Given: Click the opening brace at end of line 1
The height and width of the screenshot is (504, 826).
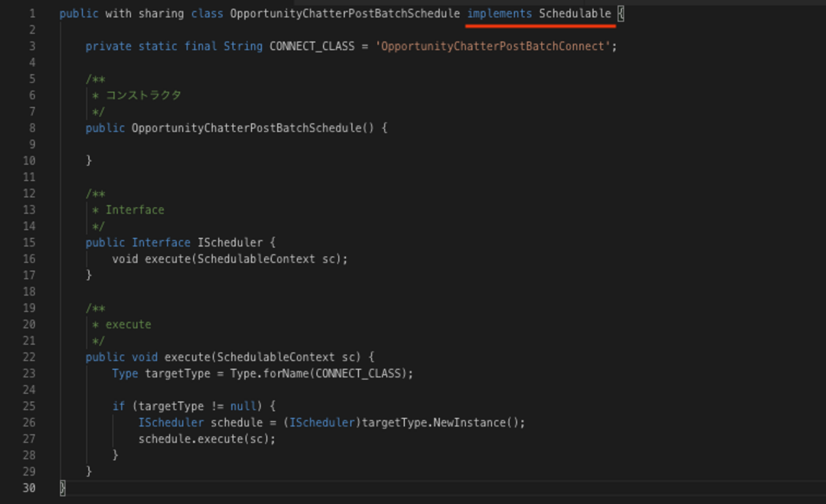Looking at the screenshot, I should click(621, 13).
